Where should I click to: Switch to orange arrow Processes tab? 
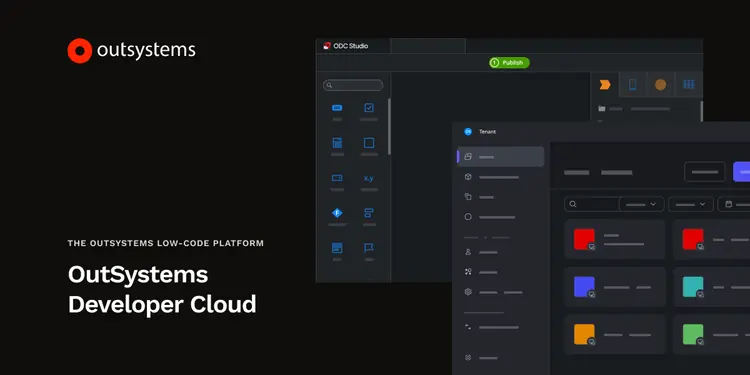[605, 85]
